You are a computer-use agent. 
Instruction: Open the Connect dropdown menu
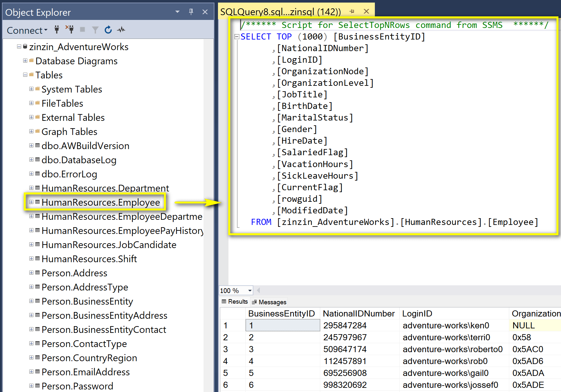tap(27, 30)
